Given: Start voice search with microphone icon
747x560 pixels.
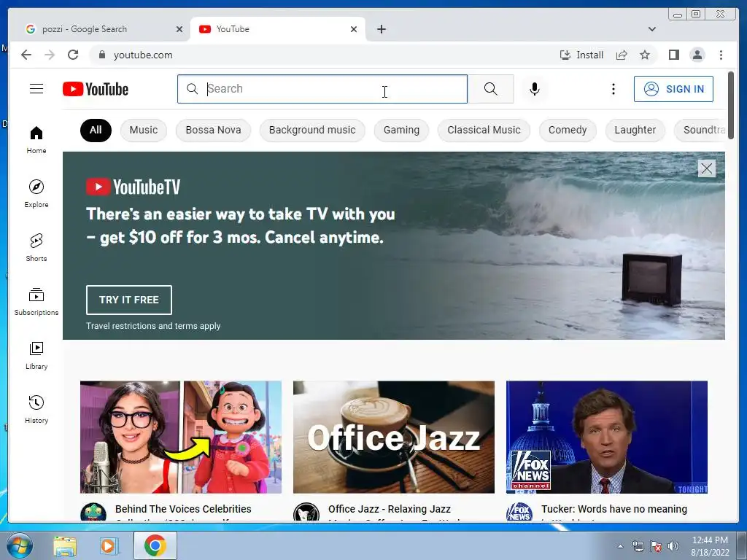Looking at the screenshot, I should 535,88.
